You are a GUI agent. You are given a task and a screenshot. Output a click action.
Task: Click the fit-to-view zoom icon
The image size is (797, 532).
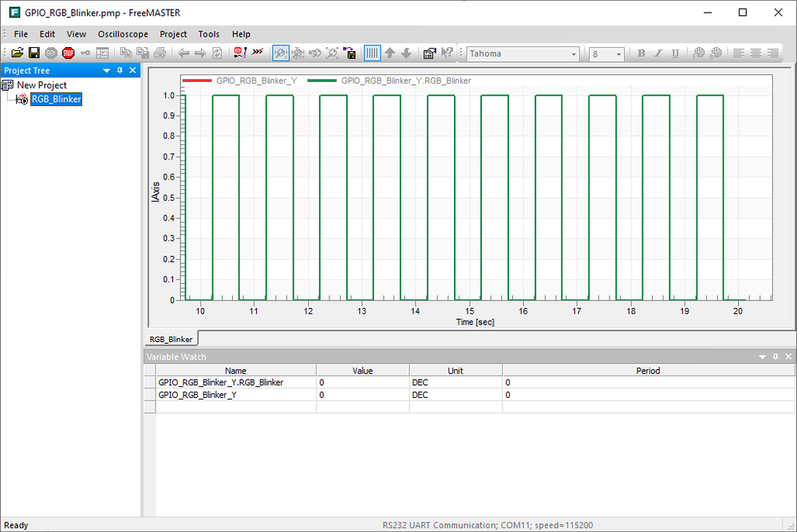pyautogui.click(x=332, y=53)
